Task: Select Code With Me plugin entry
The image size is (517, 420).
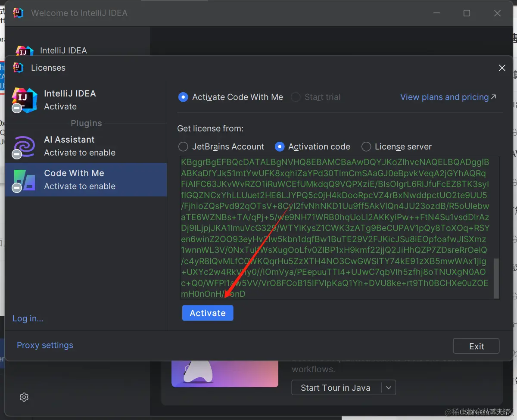Action: click(x=86, y=180)
